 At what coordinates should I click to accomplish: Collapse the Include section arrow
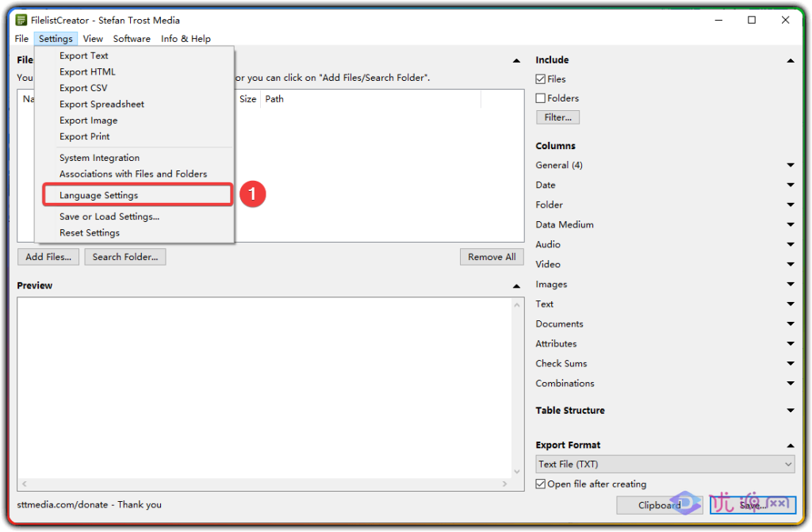790,60
